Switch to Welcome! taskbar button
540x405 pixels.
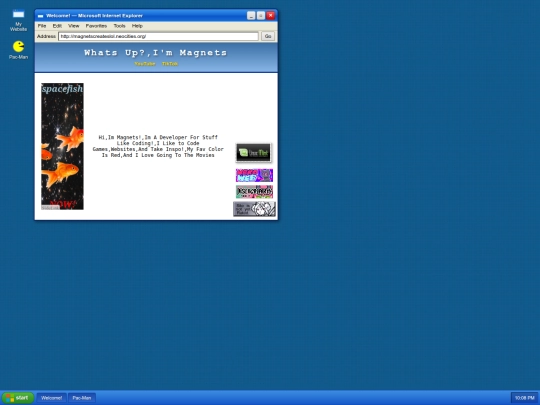[x=51, y=398]
